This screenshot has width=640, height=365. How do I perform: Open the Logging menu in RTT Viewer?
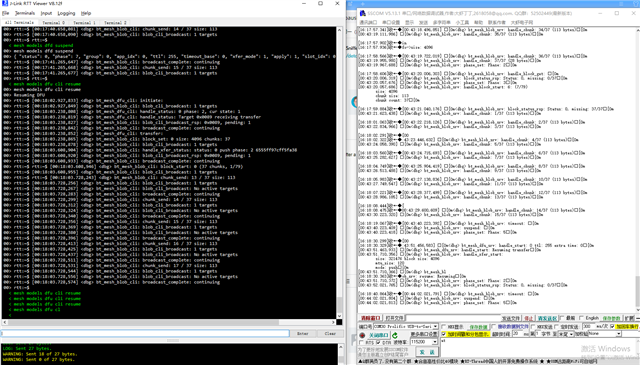[x=66, y=13]
